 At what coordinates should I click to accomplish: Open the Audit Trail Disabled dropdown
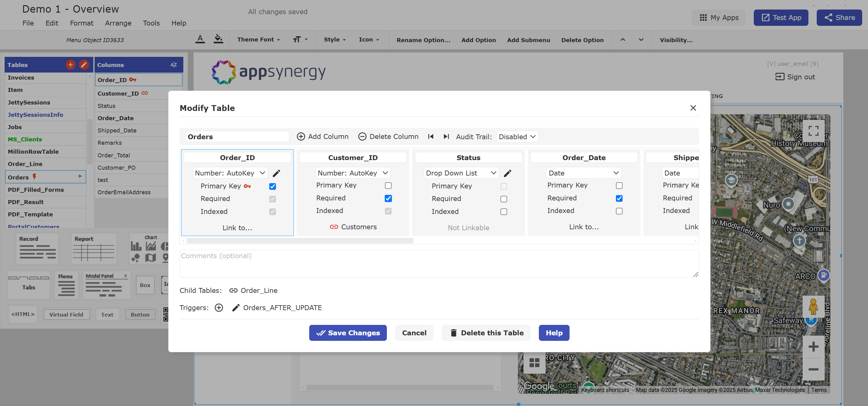[x=517, y=136]
